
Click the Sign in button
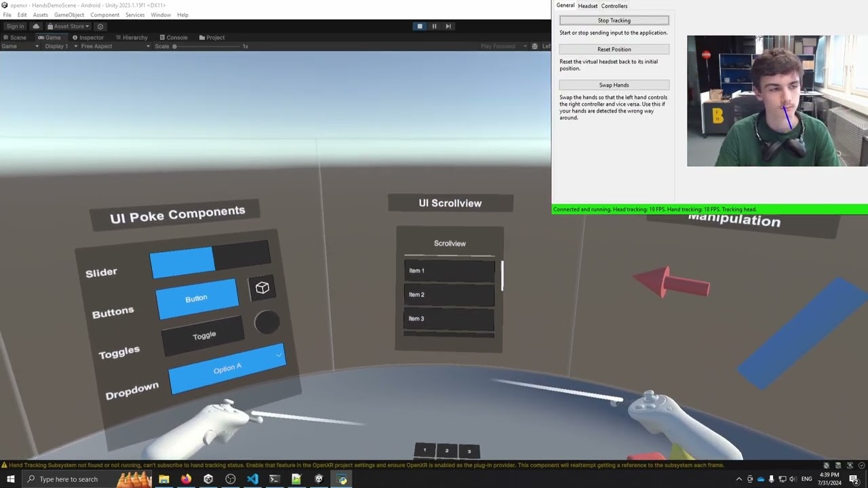tap(15, 26)
